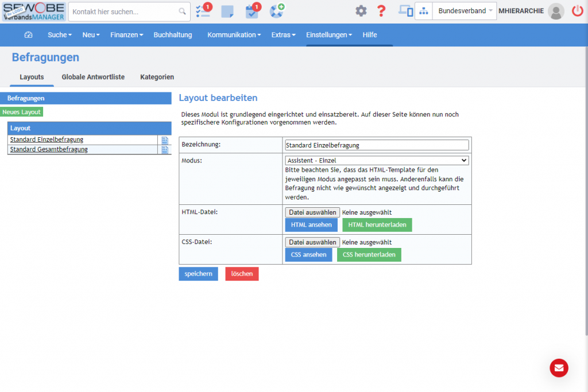Open the Kommunikation menu
The width and height of the screenshot is (588, 392).
(x=234, y=35)
